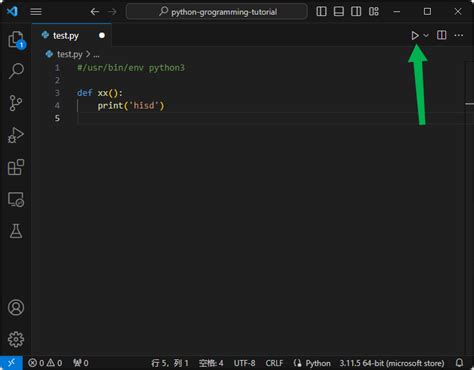Click the VS Code logo icon
The height and width of the screenshot is (370, 474).
12,11
